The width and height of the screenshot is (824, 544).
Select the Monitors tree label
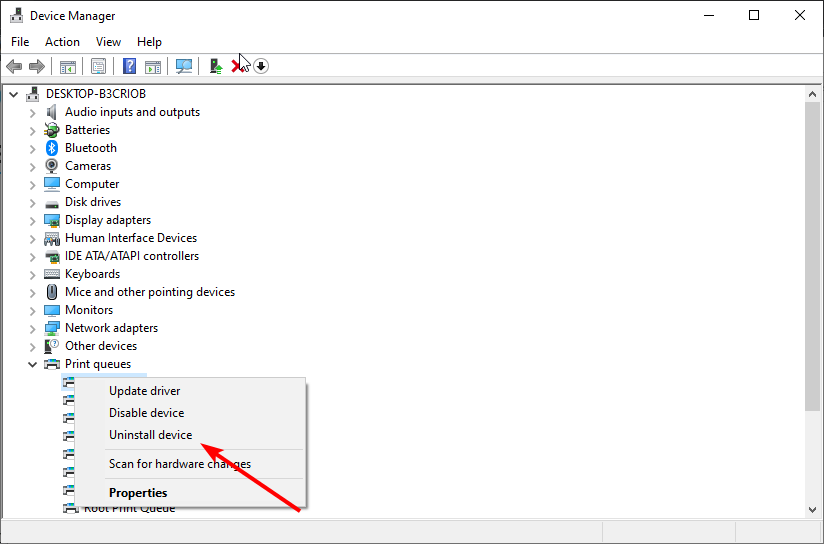[x=89, y=310]
